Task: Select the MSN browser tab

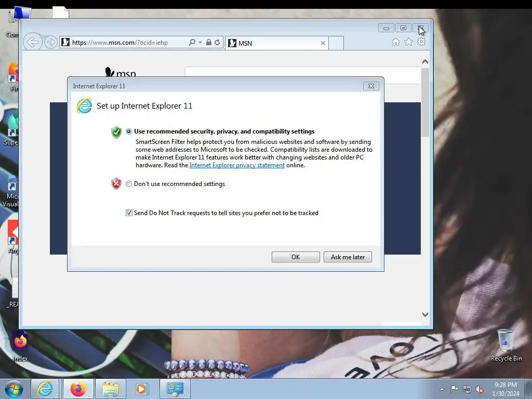Action: coord(276,43)
